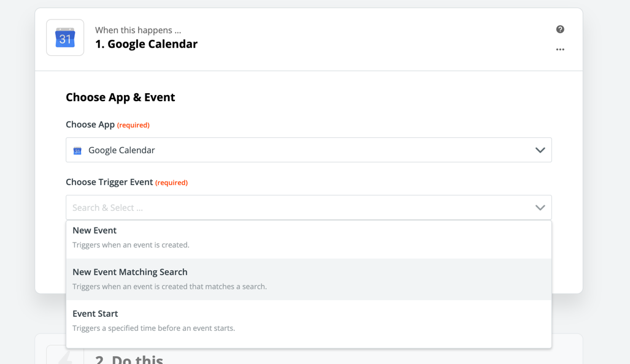The height and width of the screenshot is (364, 630).
Task: Open the three-dot more options menu
Action: pos(560,50)
